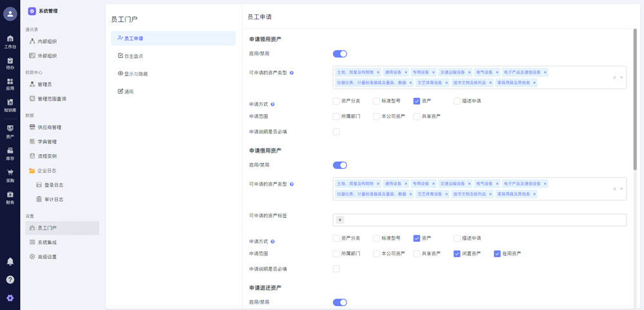Add a tag with the plus button
Image resolution: width=644 pixels, height=310 pixels.
click(x=339, y=220)
